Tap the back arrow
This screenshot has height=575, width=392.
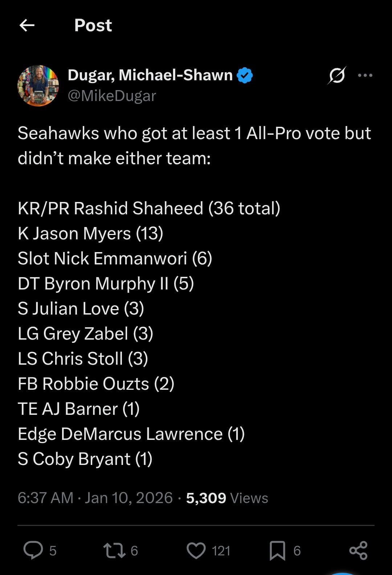click(27, 25)
